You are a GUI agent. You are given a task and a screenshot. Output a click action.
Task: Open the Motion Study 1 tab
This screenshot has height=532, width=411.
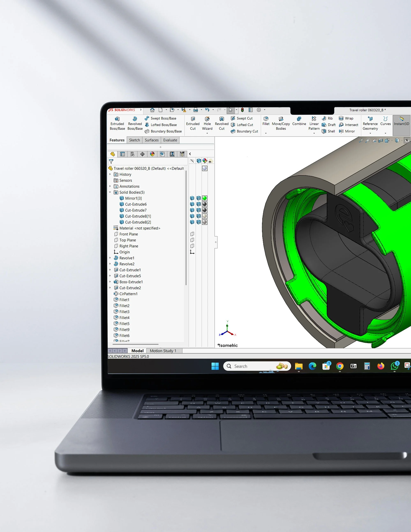163,351
